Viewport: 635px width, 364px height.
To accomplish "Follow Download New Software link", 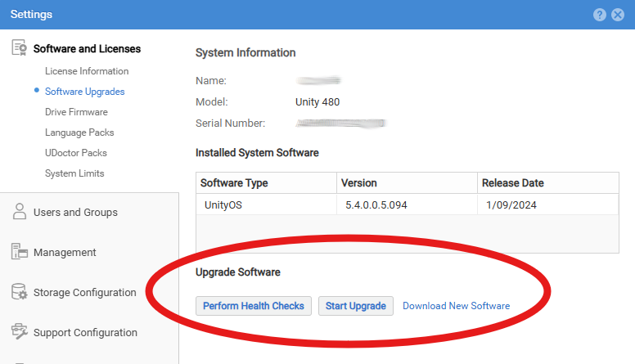I will 456,306.
